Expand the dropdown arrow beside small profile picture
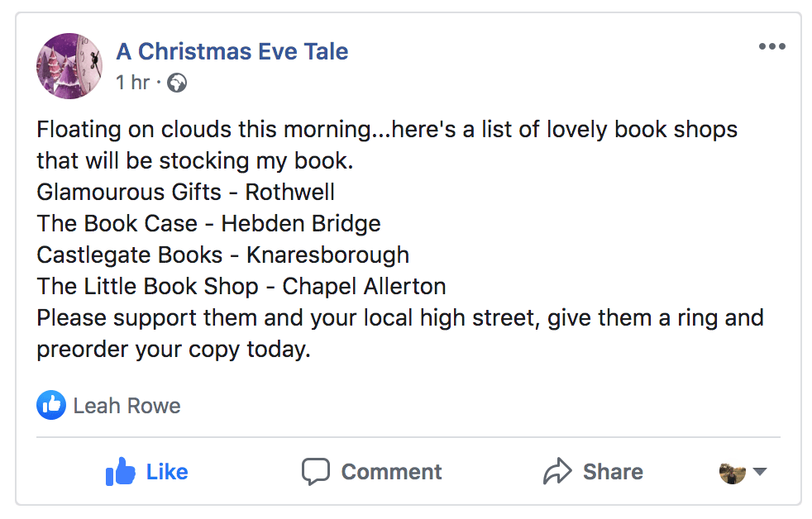This screenshot has height=519, width=812. (760, 472)
